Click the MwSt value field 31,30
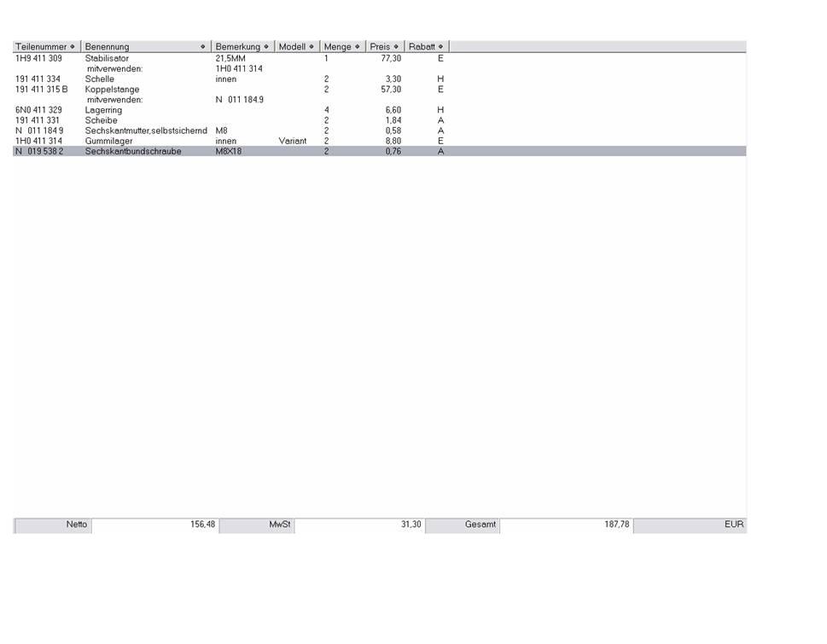Screen dimensions: 827x644 click(x=358, y=525)
